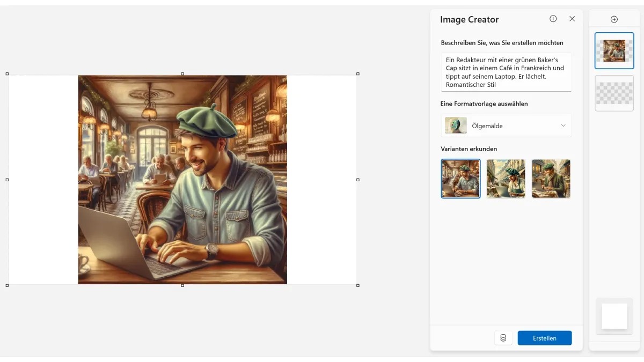Click the top-right selection handle on canvas
Image resolution: width=644 pixels, height=362 pixels.
coord(358,74)
